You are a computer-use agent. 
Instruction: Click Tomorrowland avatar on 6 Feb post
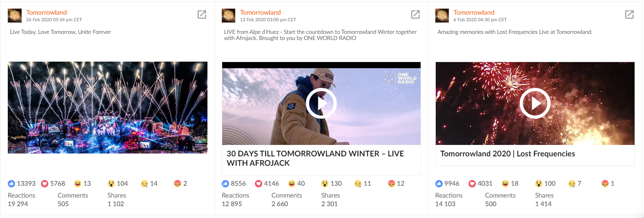(x=442, y=16)
